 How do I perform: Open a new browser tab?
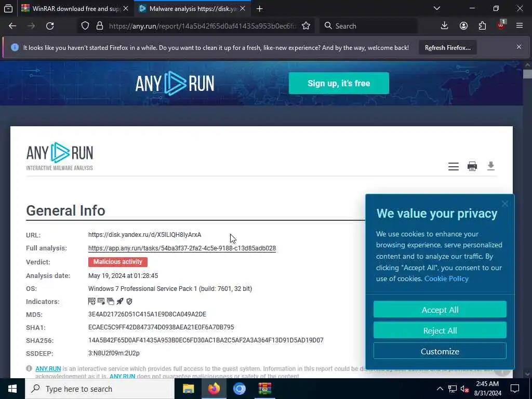coord(260,9)
